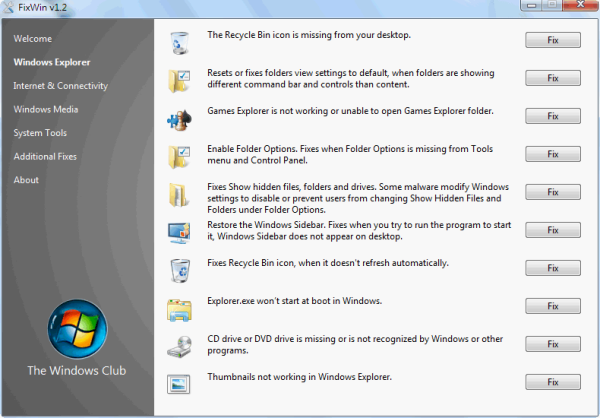600x418 pixels.
Task: Fix Thumbnails not working in Explorer
Action: coord(553,382)
